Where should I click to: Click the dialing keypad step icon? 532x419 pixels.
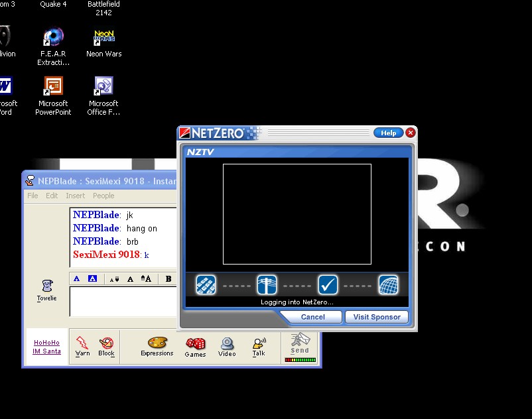tap(206, 285)
